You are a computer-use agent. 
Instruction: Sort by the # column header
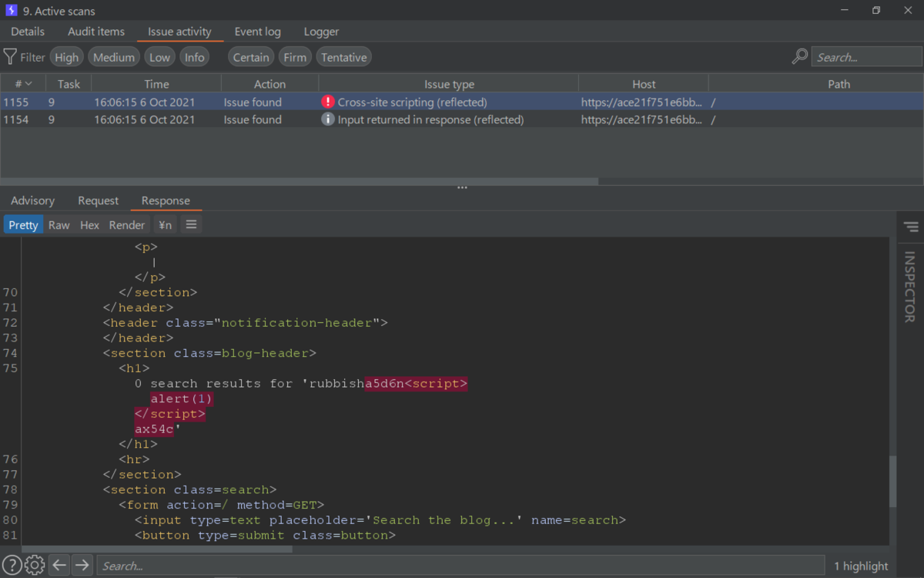pos(23,84)
